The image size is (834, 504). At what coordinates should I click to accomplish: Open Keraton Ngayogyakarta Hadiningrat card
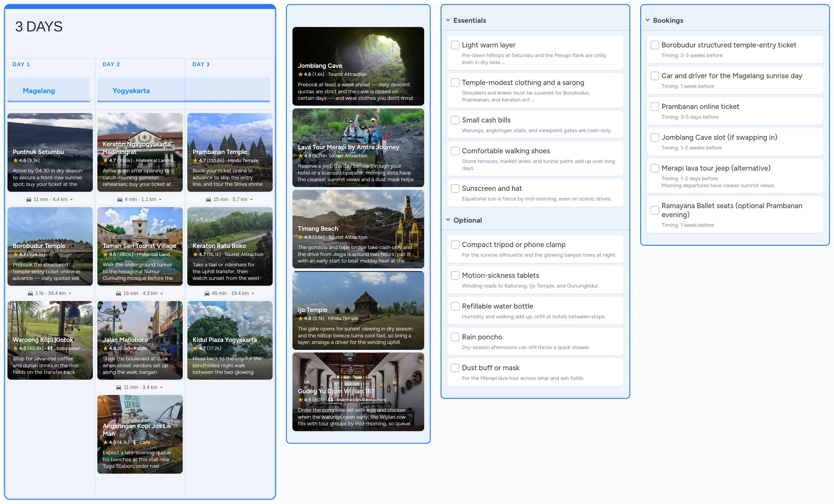tap(140, 152)
